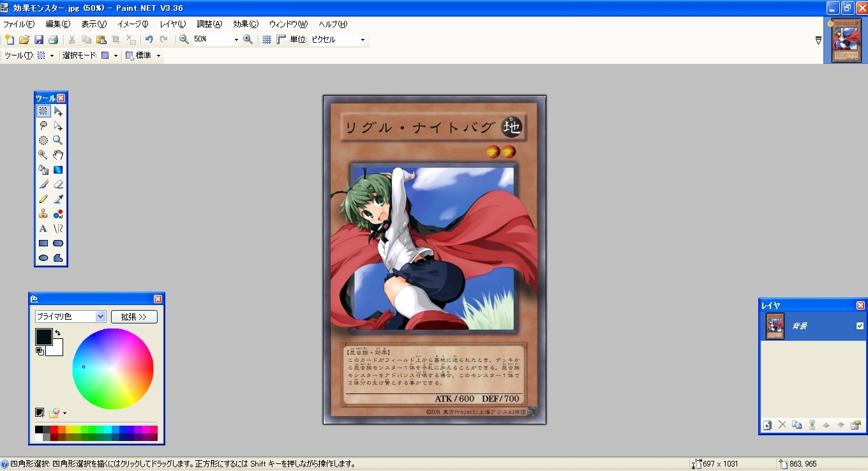The image size is (868, 471).
Task: Expand the image list arrow near thumbnail
Action: (x=818, y=40)
